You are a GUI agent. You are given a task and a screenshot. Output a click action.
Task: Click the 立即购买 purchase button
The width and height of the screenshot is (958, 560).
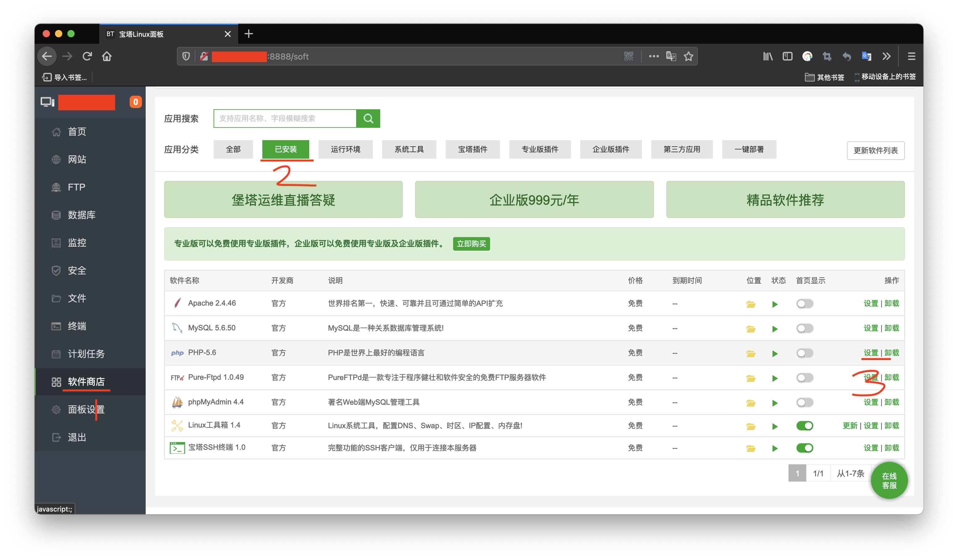pyautogui.click(x=471, y=244)
